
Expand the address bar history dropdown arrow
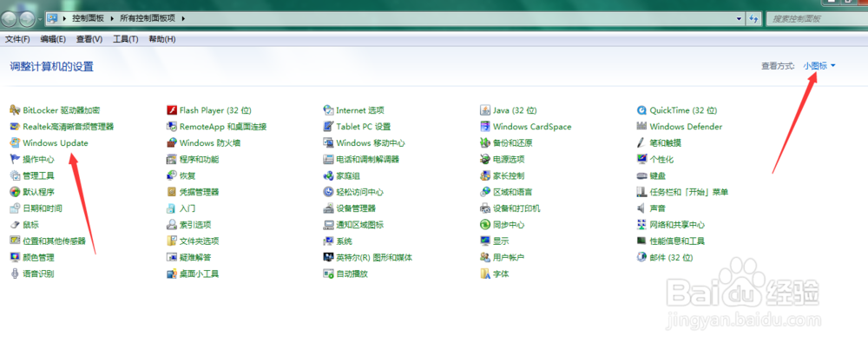click(740, 18)
